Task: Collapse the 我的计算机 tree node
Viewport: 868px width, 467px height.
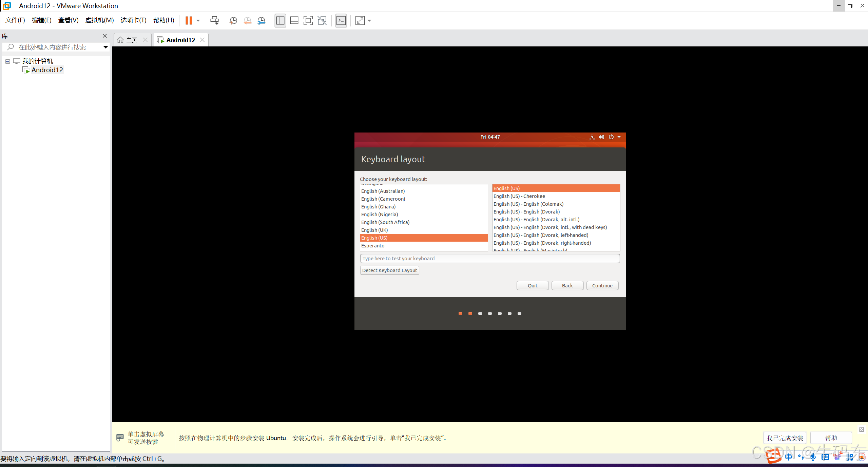Action: click(x=7, y=61)
